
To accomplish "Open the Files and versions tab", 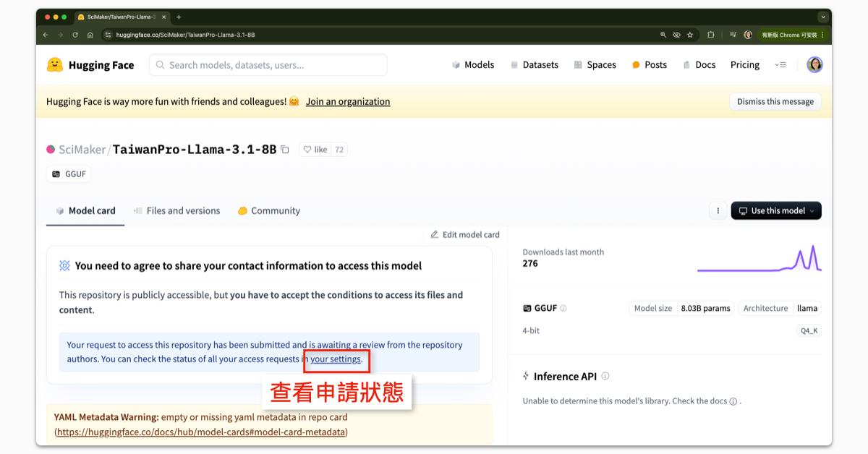I will click(176, 211).
